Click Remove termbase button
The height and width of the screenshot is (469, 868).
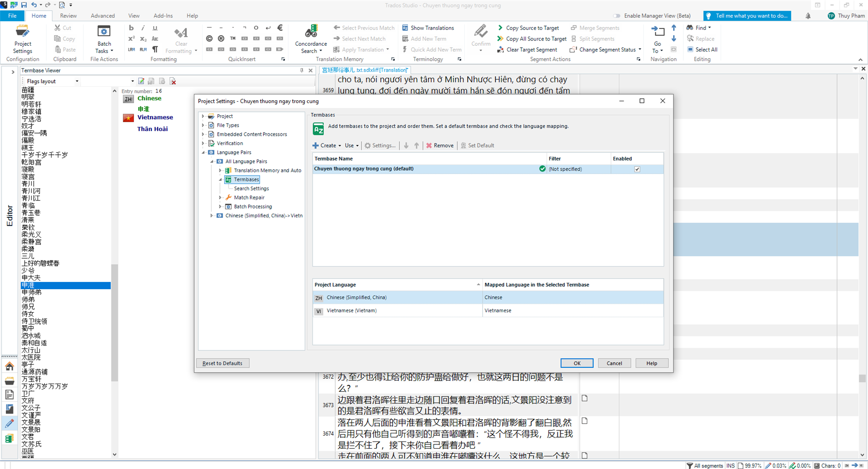pos(439,146)
